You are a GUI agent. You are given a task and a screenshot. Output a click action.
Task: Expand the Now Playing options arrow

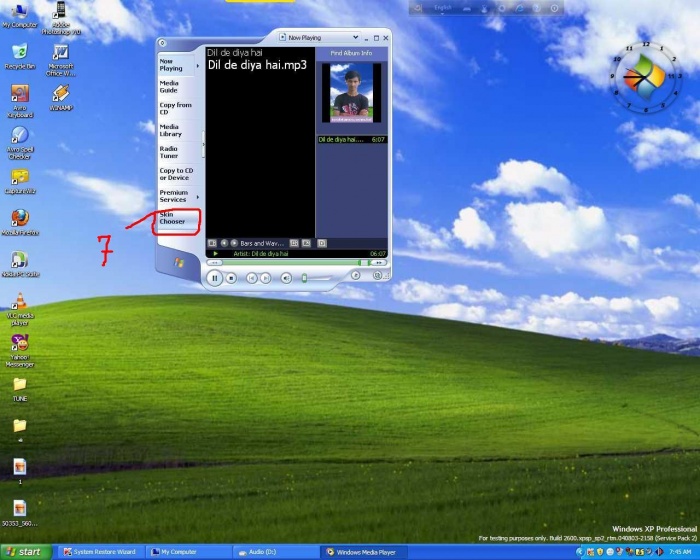pos(198,66)
